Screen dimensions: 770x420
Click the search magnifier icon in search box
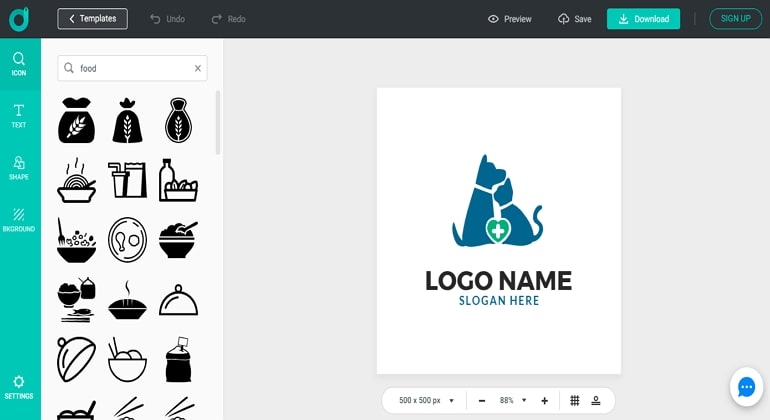coord(69,68)
